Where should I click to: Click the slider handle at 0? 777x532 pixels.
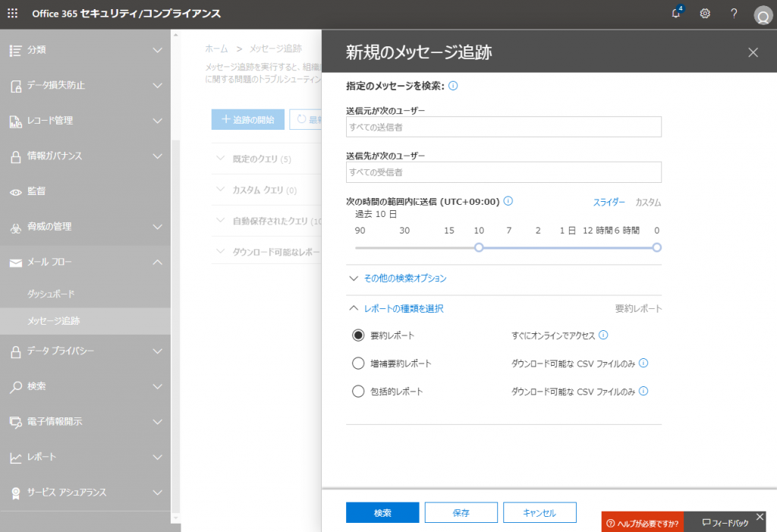point(656,247)
